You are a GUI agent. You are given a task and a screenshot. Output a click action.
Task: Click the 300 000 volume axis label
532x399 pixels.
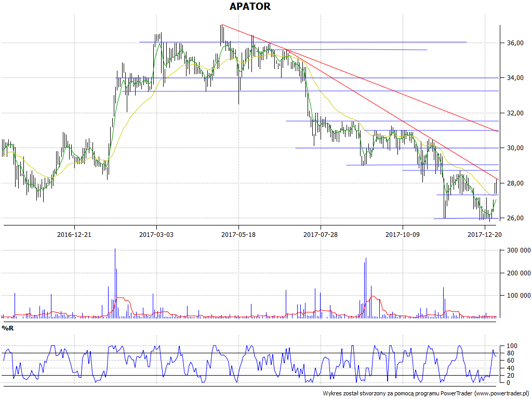(519, 250)
